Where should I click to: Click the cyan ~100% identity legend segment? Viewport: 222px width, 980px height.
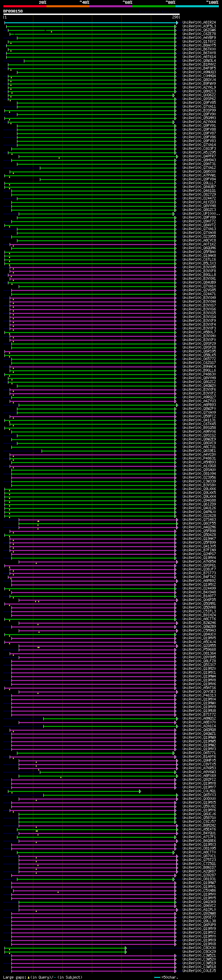point(197,7)
